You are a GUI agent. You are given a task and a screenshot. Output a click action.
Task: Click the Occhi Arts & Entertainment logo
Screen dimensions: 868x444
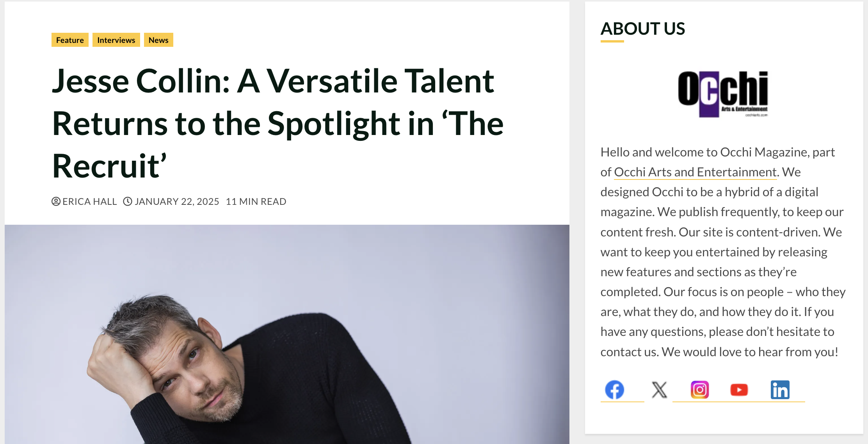(x=723, y=94)
